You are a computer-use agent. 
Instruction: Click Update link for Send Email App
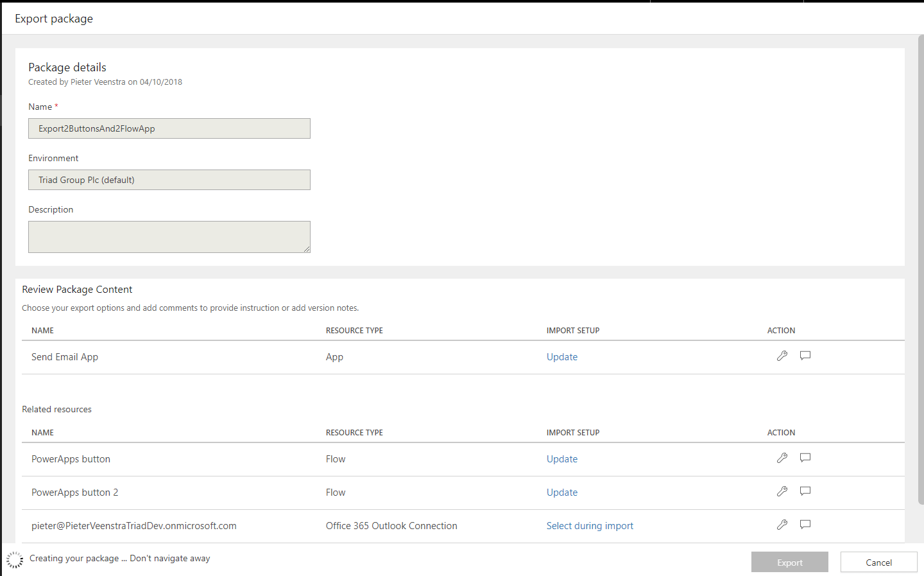(x=562, y=357)
